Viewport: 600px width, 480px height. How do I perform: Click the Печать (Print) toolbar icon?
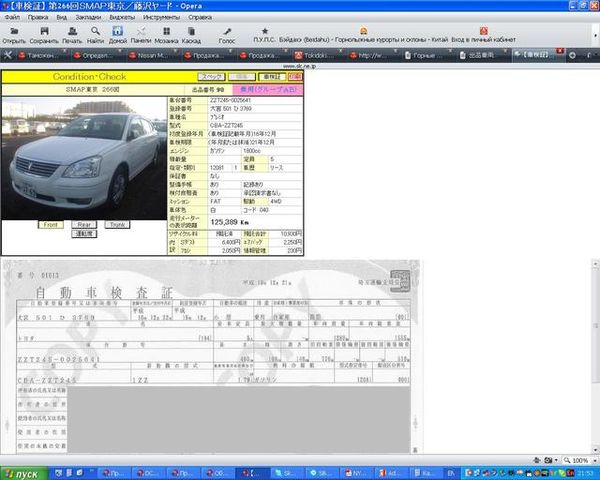72,35
